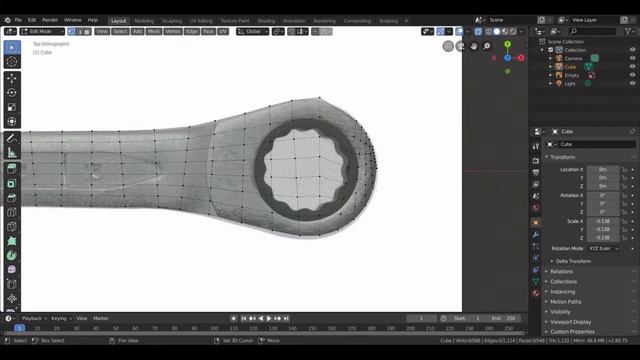This screenshot has height=360, width=640.
Task: Open the XYZ Euler rotation mode dropdown
Action: click(603, 248)
